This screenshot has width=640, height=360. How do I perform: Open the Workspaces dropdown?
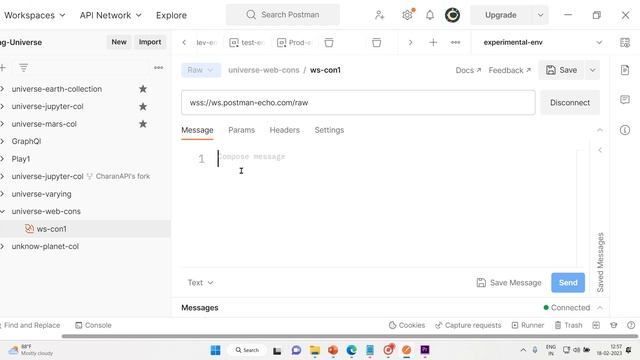click(x=34, y=15)
